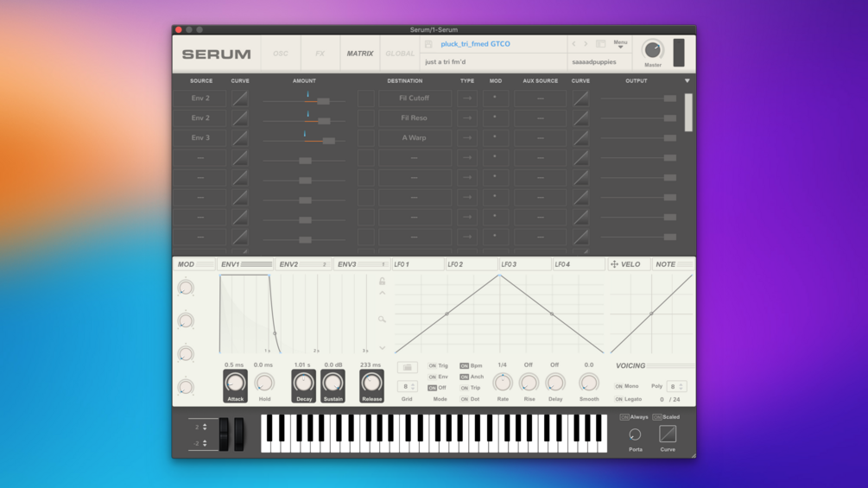Image resolution: width=868 pixels, height=488 pixels.
Task: Click the pitch bend down range stepper
Action: [205, 443]
